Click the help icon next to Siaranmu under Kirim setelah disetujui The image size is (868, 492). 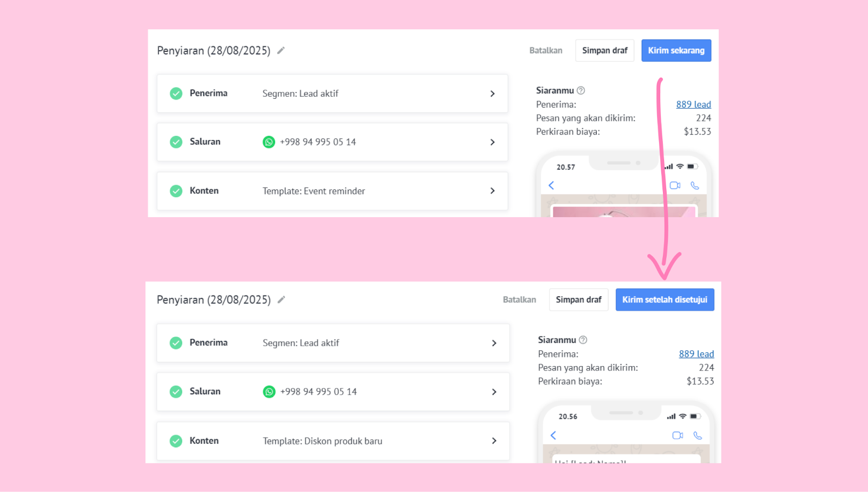583,340
